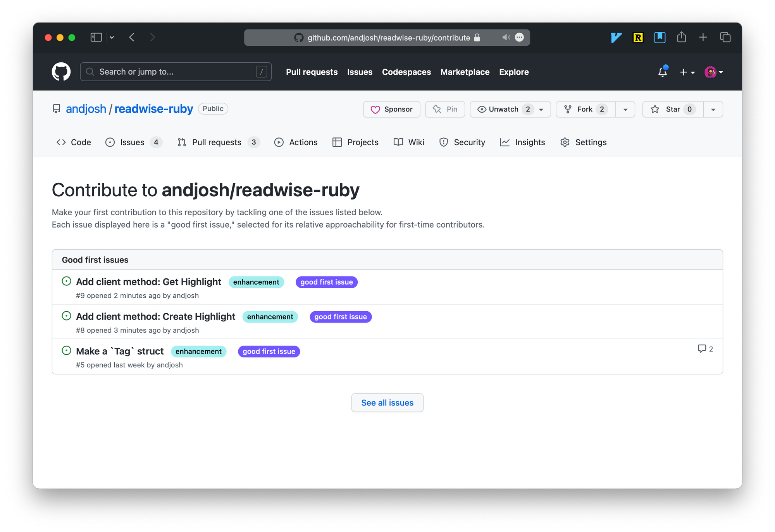Click open-issue icon for Create Highlight
This screenshot has height=532, width=775.
(x=67, y=316)
